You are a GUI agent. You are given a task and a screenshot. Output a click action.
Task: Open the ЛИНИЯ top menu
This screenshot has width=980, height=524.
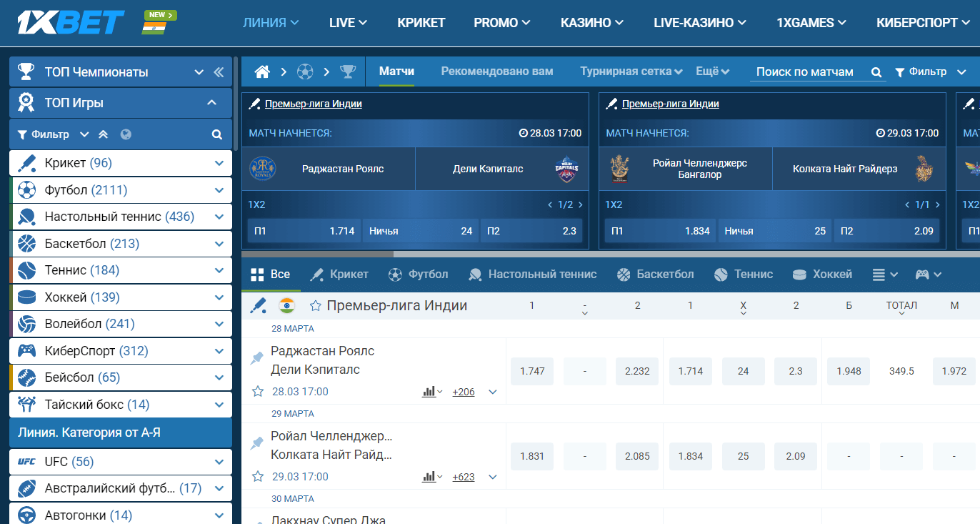pos(271,23)
